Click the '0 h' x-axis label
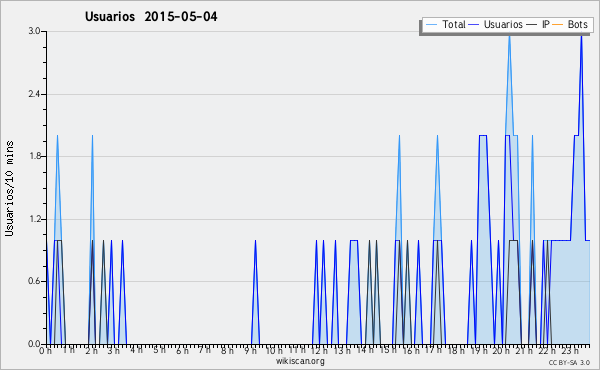The image size is (600, 370). [46, 350]
